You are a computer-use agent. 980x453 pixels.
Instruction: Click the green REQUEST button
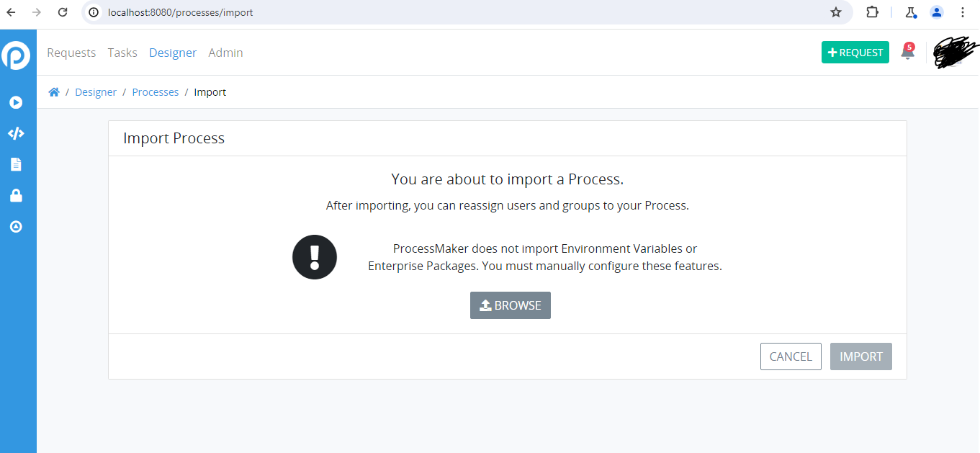click(x=855, y=53)
